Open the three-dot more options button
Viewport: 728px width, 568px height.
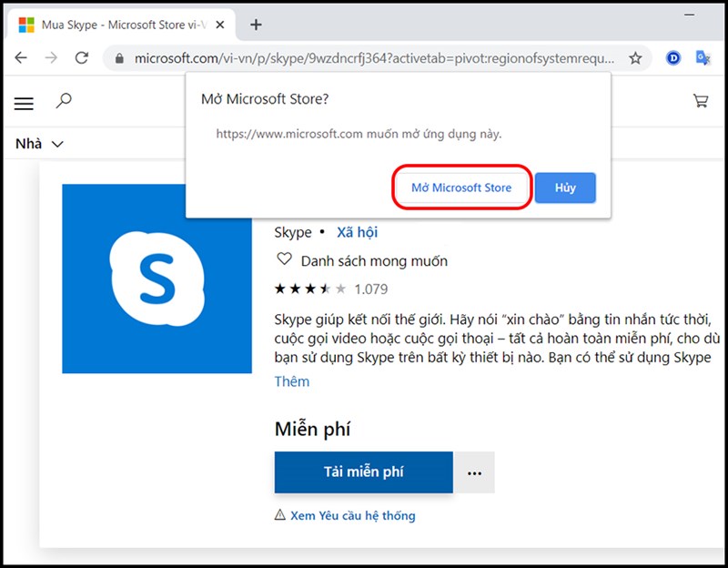pos(474,472)
